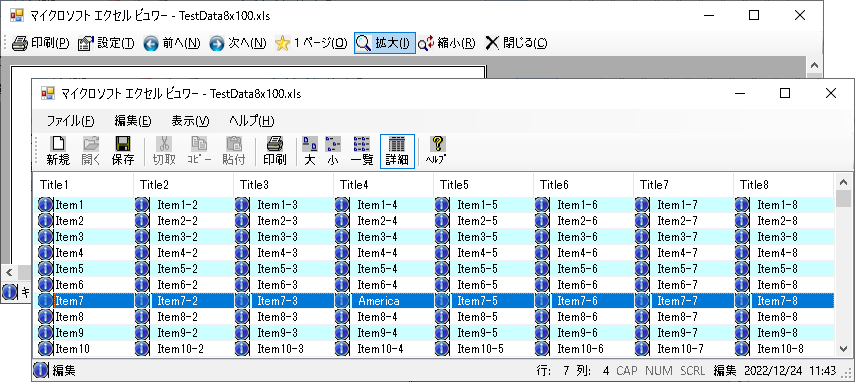Screen dimensions: 855x382
Task: Click the 貼付 (Paste) toolbar icon
Action: tap(234, 151)
